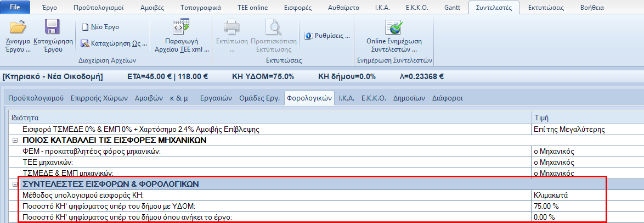Create new project with Νέο Έργο
This screenshot has height=223, width=644.
pos(101,27)
